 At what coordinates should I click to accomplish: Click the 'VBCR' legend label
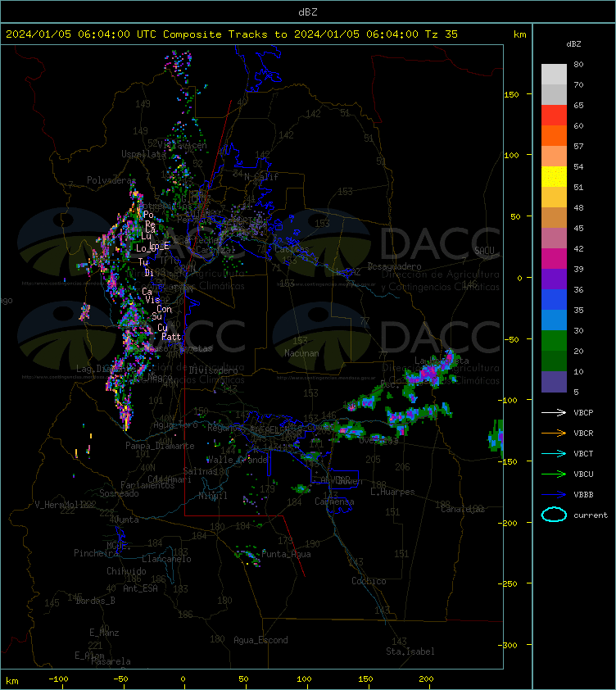pyautogui.click(x=583, y=433)
